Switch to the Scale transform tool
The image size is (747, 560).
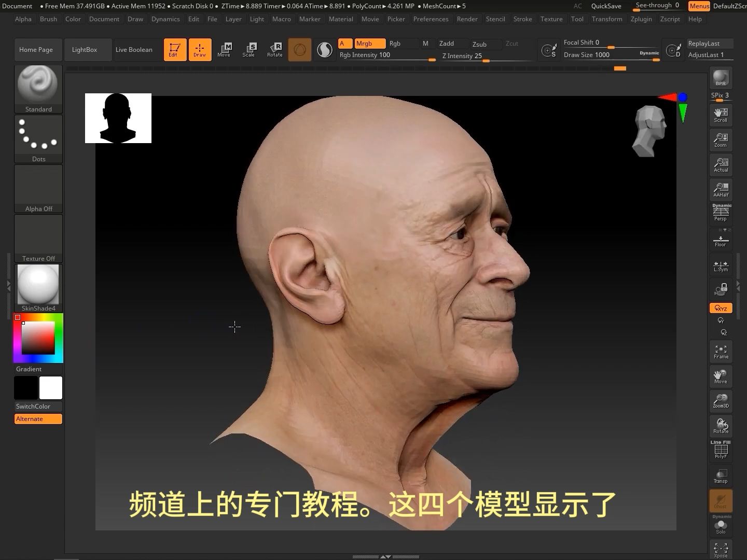249,50
